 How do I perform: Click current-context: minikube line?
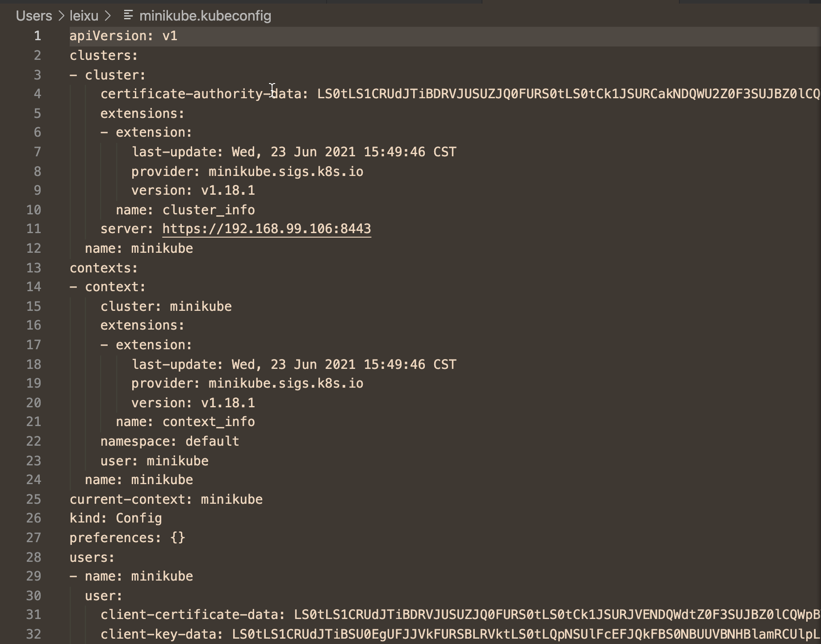click(x=166, y=499)
